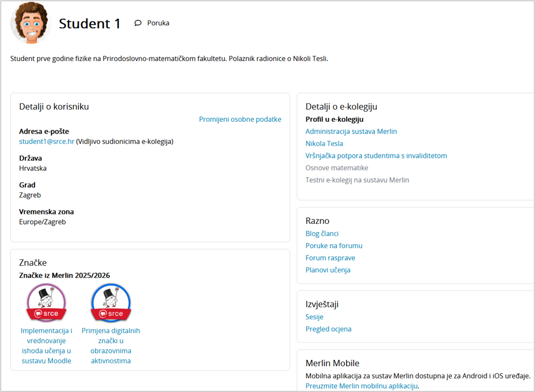This screenshot has width=535, height=392.
Task: Open the Primjena digitalnih znački badge image
Action: 110,303
